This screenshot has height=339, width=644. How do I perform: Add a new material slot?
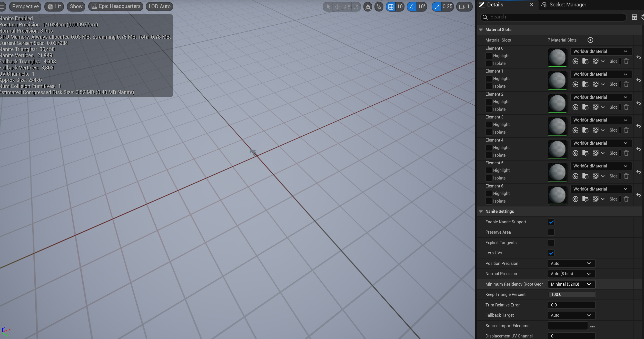(x=590, y=40)
